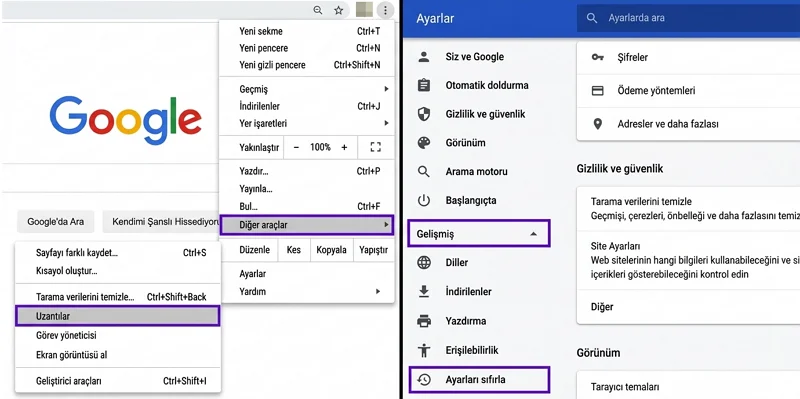Screen dimensions: 800x399
Task: Open Ödeme yöntemleri settings row
Action: point(688,91)
